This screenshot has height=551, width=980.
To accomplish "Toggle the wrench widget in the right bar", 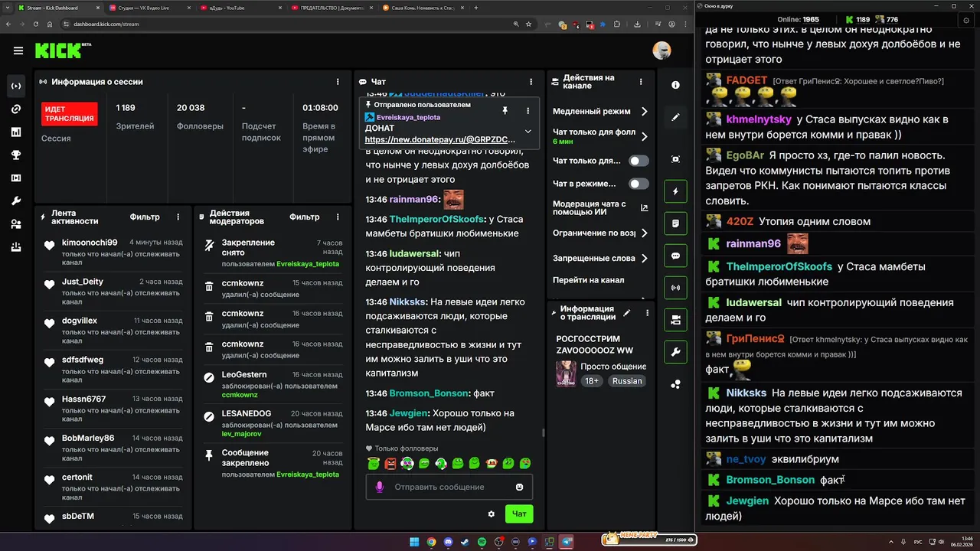I will pos(675,352).
